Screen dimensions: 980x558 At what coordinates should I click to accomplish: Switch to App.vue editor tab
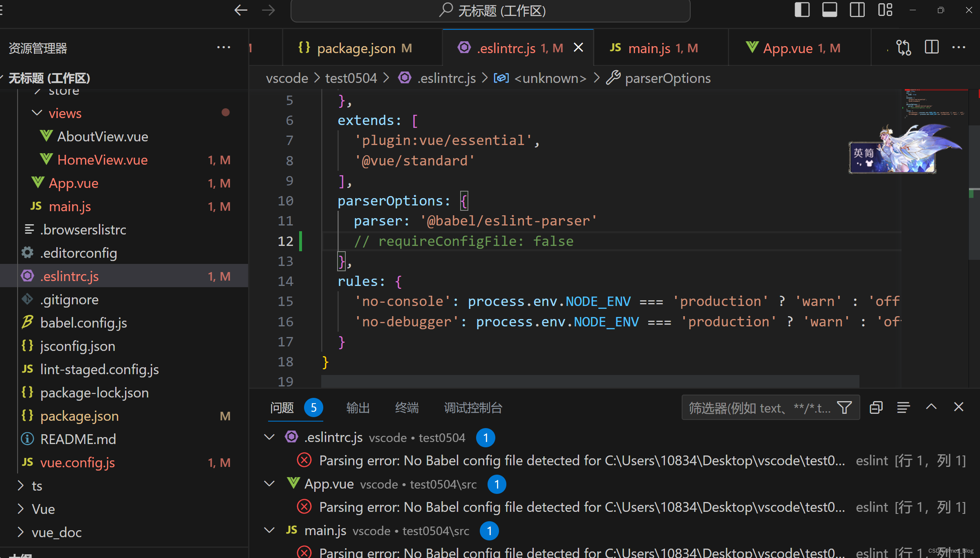(x=800, y=48)
